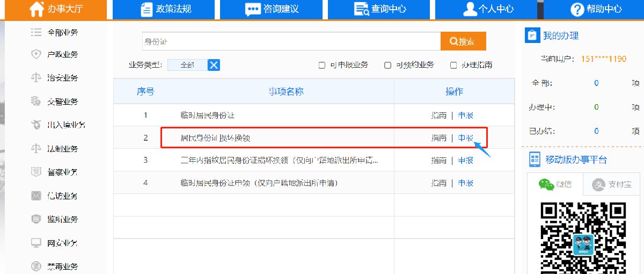Viewport: 644px width, 274px height.
Task: Click 申报 for 居民身份证损坏换领
Action: 465,138
